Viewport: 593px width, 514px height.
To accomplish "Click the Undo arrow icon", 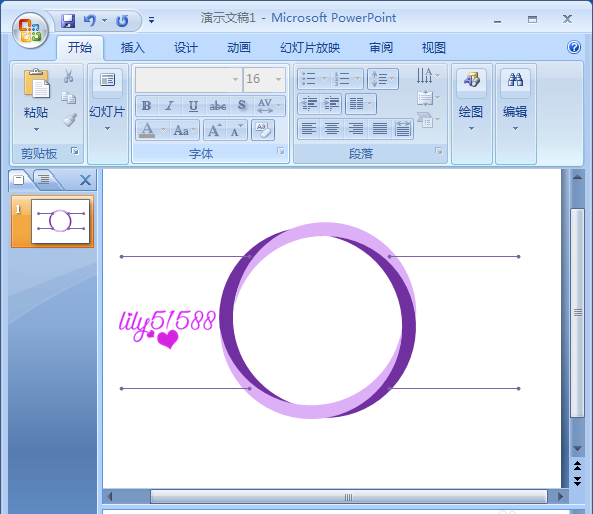I will pos(90,20).
